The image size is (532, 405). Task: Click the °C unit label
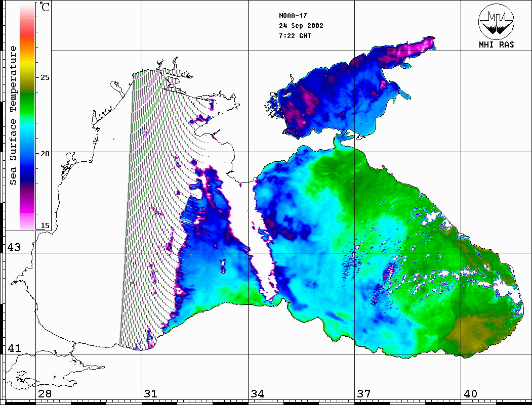tap(44, 7)
